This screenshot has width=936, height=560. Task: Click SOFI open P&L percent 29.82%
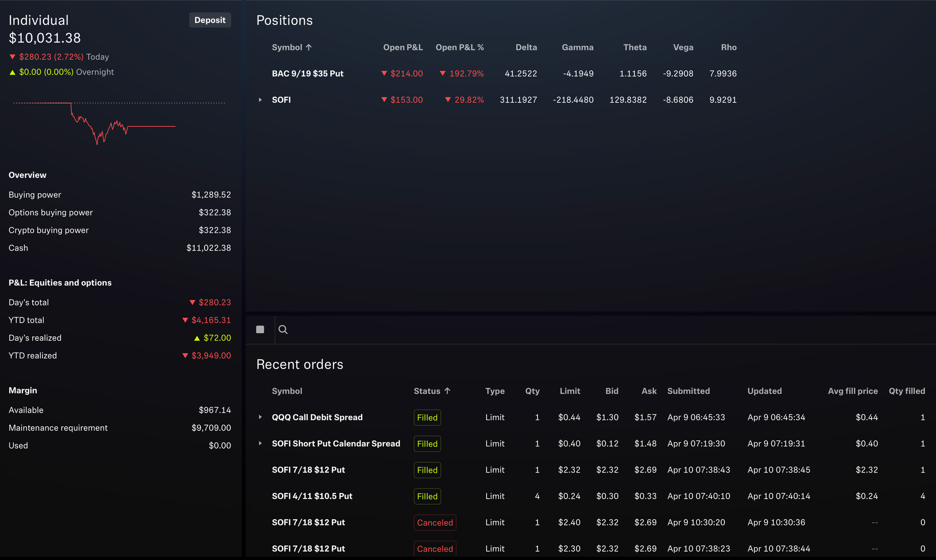point(464,100)
